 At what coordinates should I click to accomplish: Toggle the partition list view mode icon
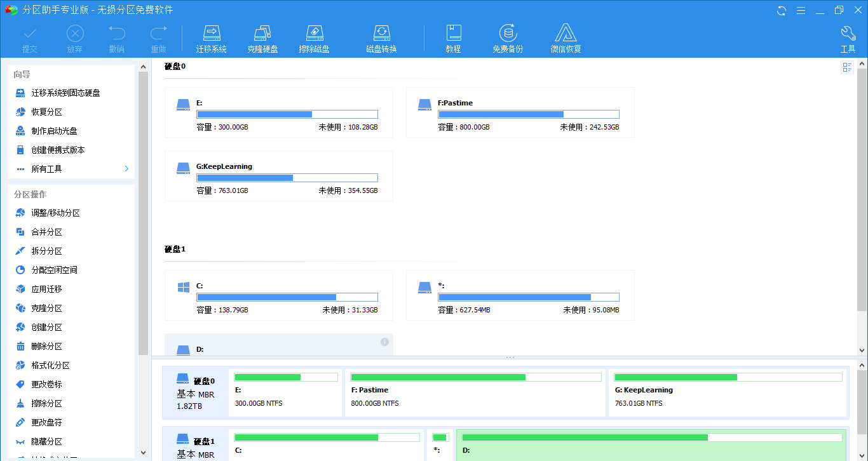(x=847, y=68)
